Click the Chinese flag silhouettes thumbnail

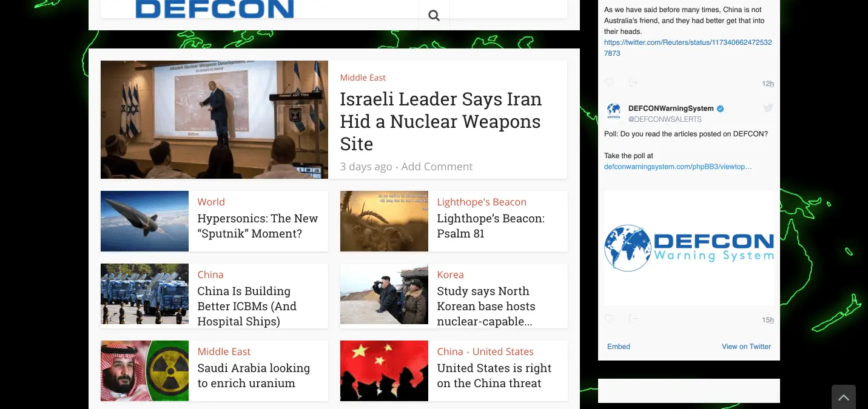click(384, 371)
